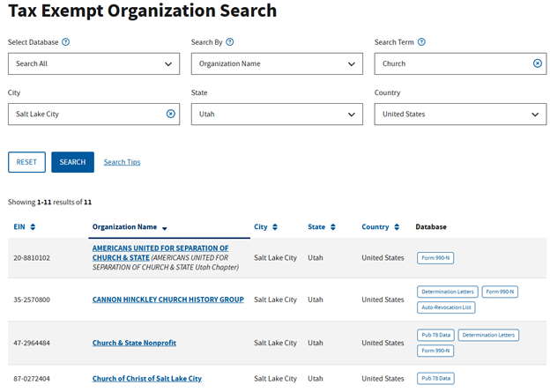Open Church & State Nonprofit link
Screen dimensions: 550x392
(134, 343)
